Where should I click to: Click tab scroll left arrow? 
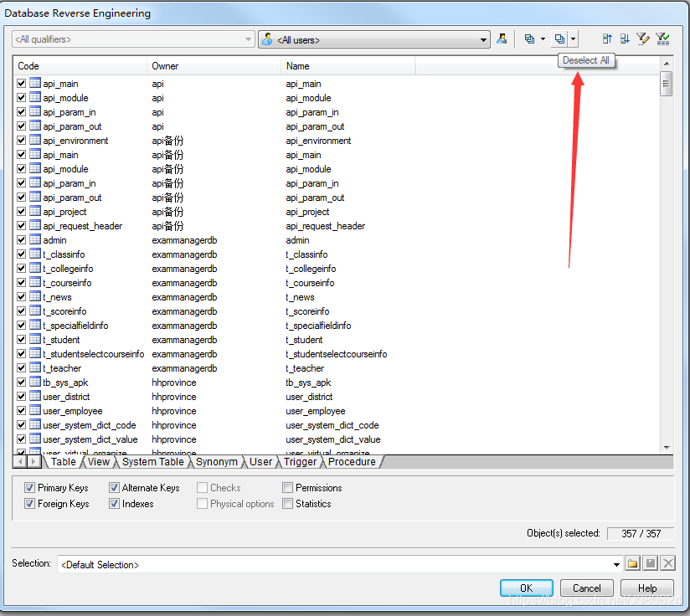tap(20, 462)
